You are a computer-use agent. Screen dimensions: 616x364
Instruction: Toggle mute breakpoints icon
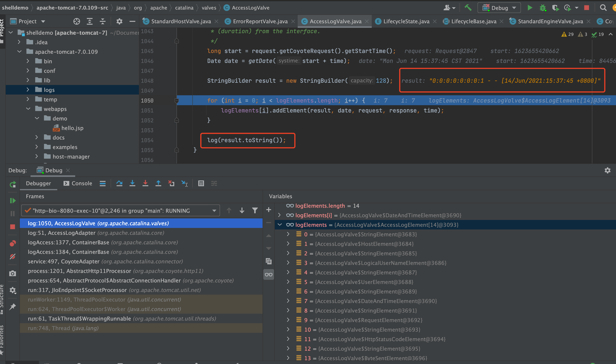(x=13, y=257)
